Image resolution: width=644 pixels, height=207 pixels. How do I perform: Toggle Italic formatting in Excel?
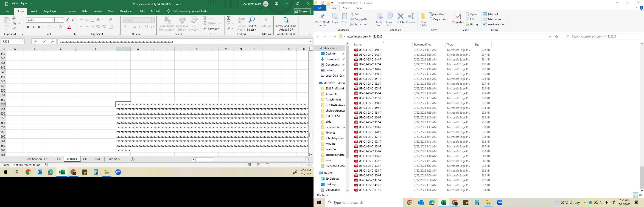point(34,27)
